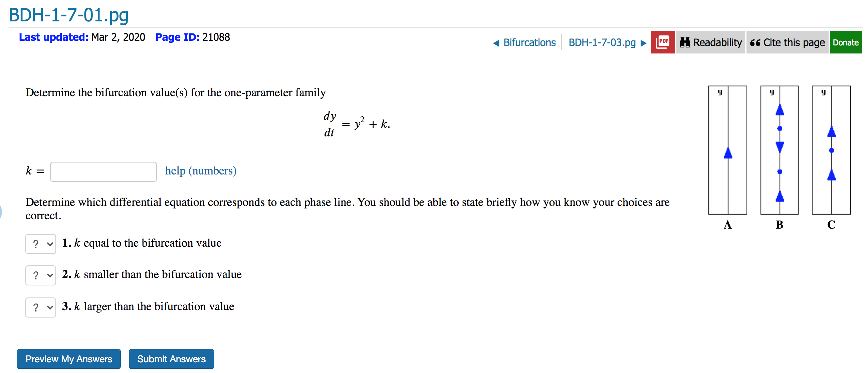868x373 pixels.
Task: Click phase line diagram B
Action: click(779, 150)
